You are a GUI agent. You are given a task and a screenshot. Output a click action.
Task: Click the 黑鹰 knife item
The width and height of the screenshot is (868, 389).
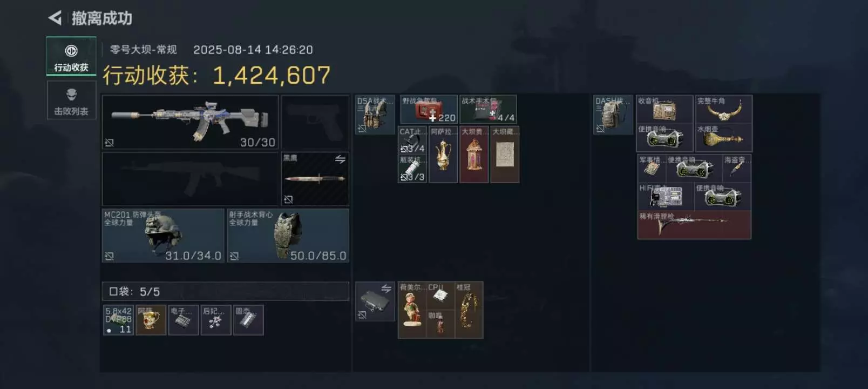point(315,179)
